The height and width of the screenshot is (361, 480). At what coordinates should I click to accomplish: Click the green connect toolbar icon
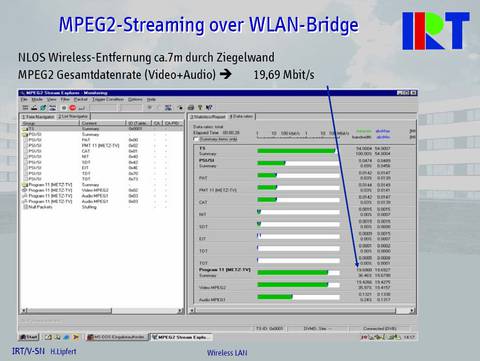(x=43, y=108)
